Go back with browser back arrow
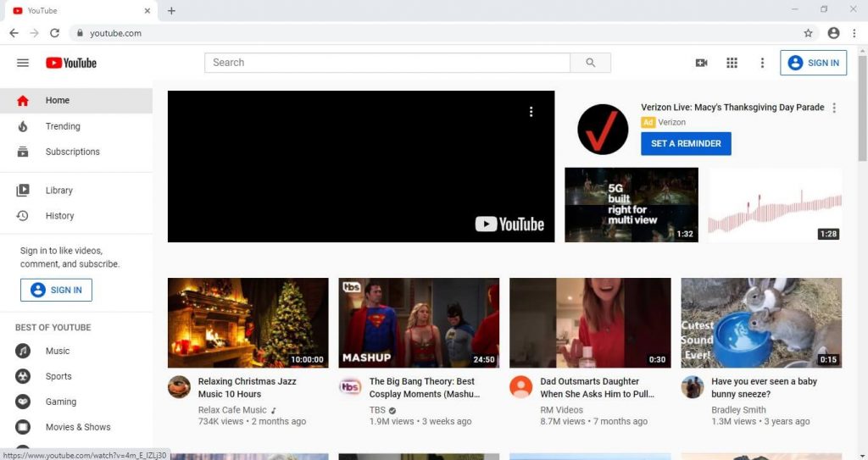This screenshot has width=868, height=460. pos(14,33)
